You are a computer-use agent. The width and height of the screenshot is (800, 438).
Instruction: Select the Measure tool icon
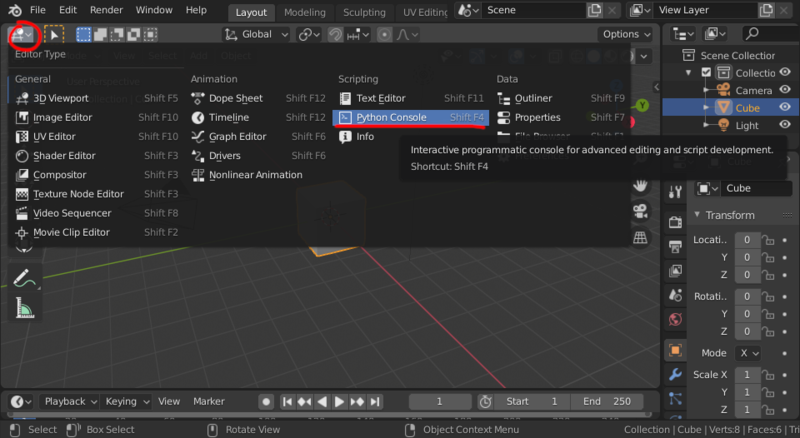23,308
